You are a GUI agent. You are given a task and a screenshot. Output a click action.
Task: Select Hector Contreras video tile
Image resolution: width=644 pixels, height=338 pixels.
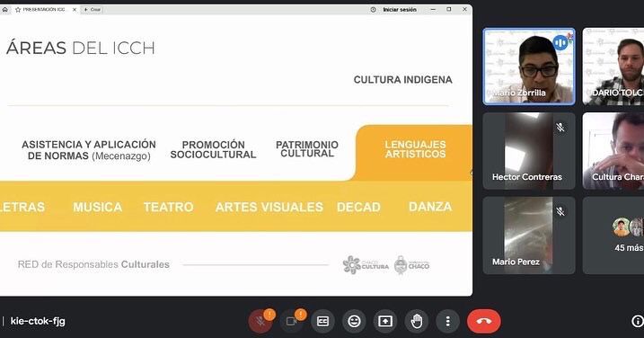pyautogui.click(x=529, y=151)
